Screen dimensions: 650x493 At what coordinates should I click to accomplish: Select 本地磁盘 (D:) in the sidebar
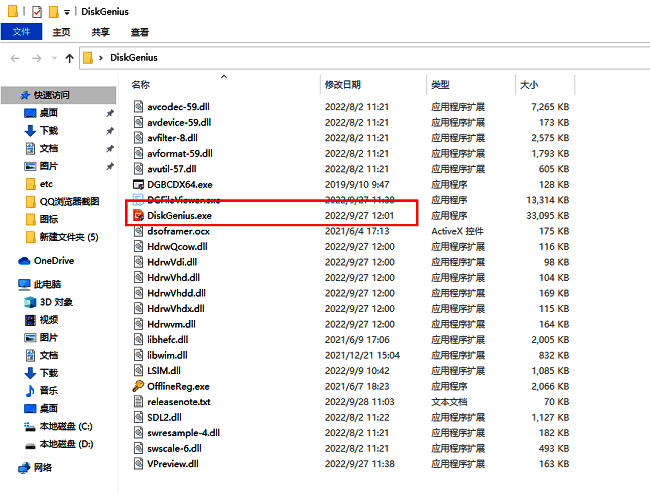tap(66, 443)
